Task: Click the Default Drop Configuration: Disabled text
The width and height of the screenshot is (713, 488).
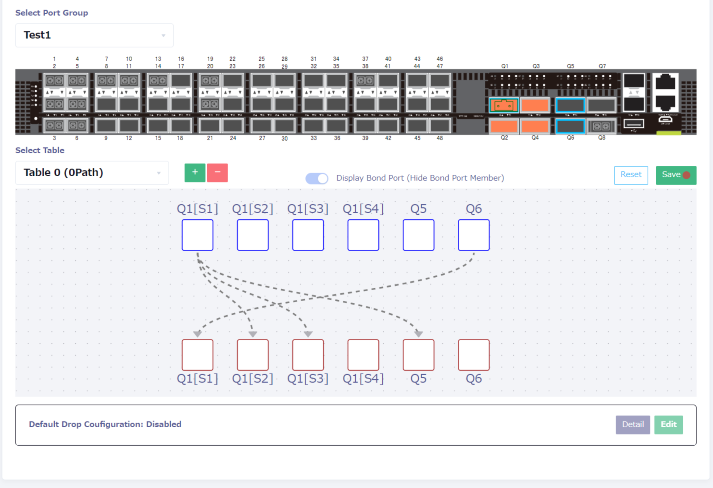Action: pos(105,424)
